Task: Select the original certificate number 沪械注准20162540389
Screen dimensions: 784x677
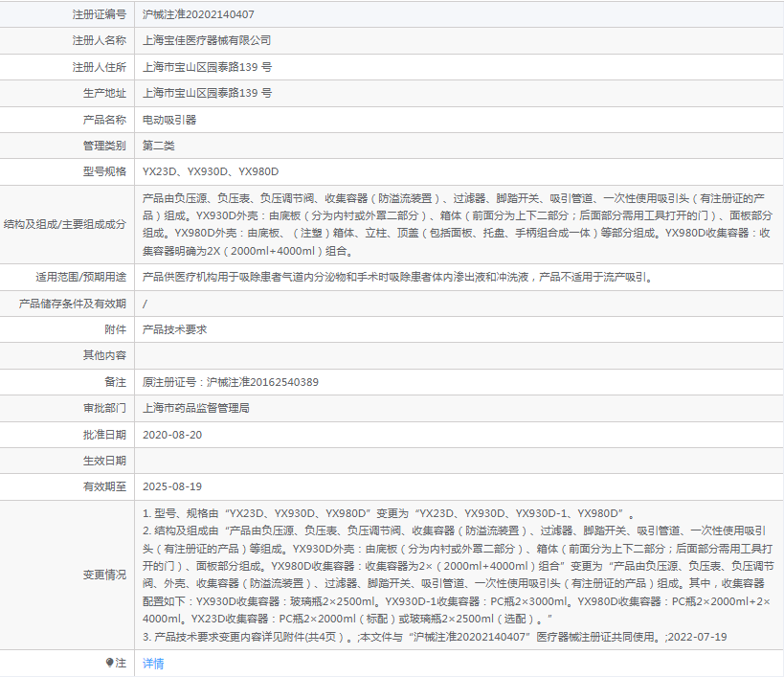Action: 262,382
